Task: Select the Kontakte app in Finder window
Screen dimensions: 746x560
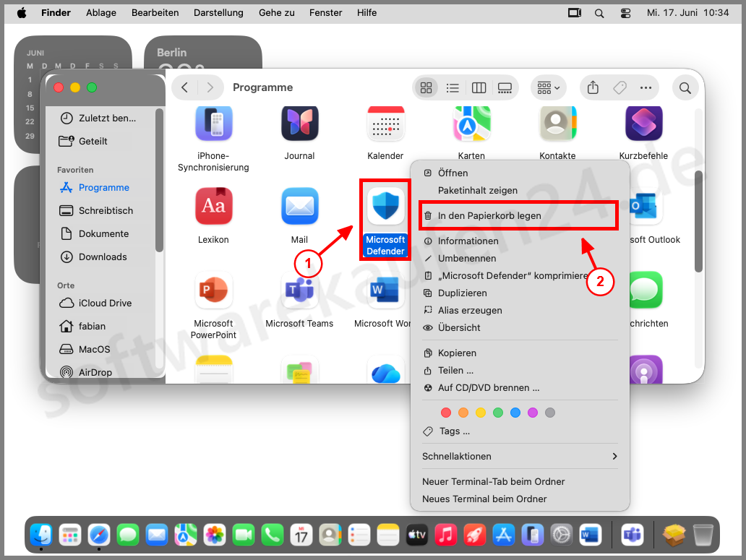Action: click(557, 124)
